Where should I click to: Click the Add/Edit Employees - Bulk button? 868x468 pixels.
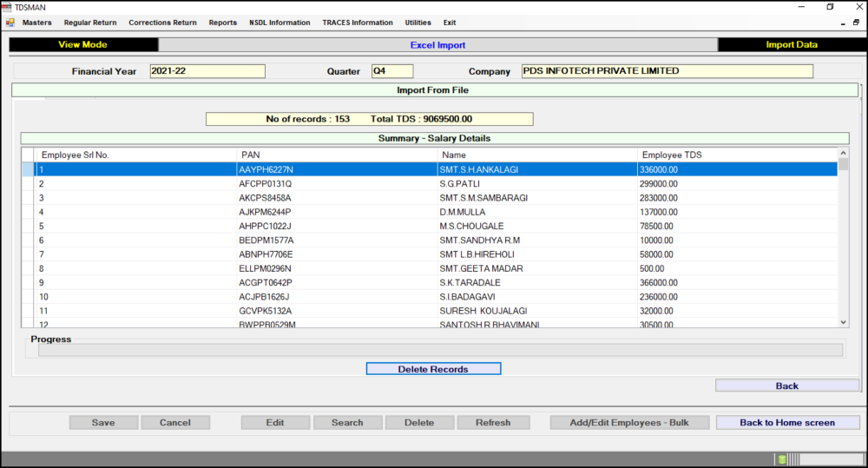click(x=629, y=423)
